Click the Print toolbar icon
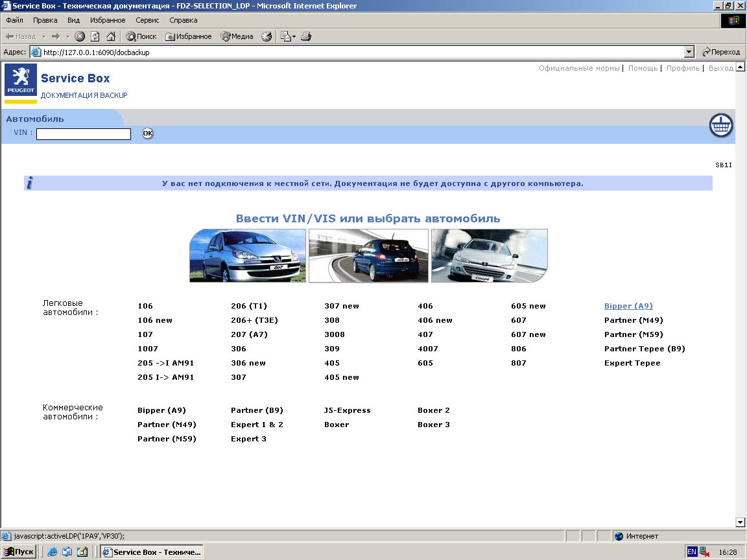 click(x=307, y=36)
